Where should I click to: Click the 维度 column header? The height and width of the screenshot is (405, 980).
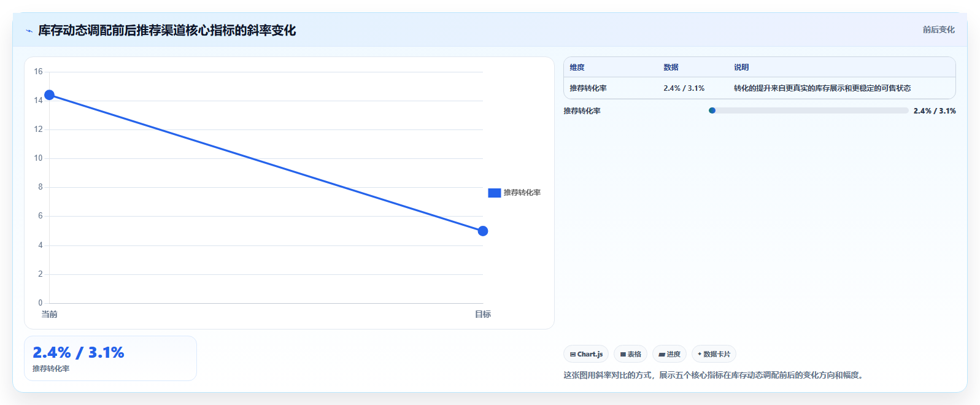coord(577,67)
